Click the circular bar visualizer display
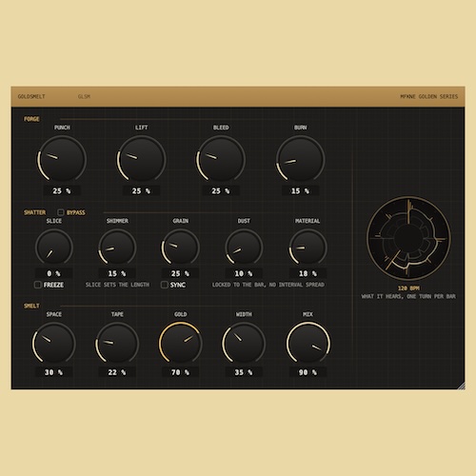Image resolution: width=476 pixels, height=476 pixels. pyautogui.click(x=408, y=238)
